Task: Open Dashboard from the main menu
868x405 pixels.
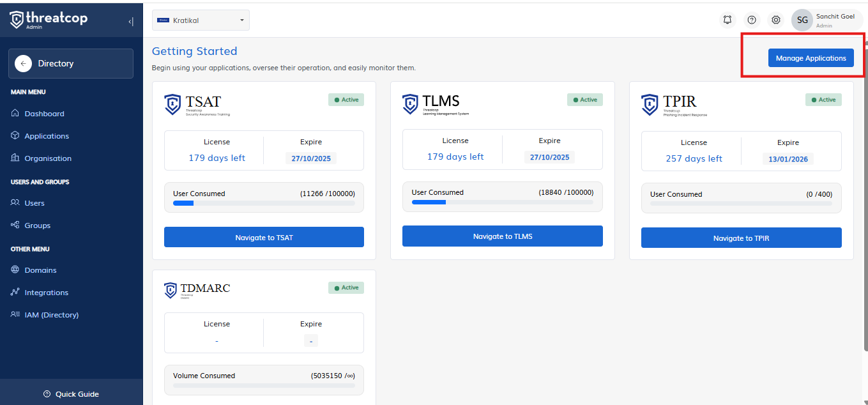Action: click(44, 114)
